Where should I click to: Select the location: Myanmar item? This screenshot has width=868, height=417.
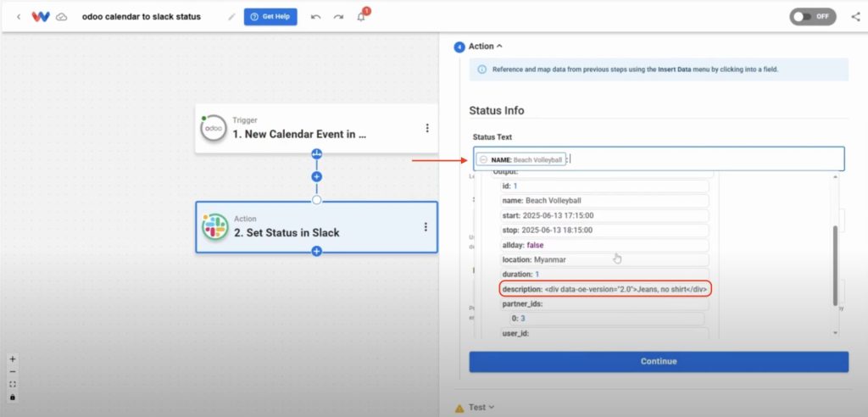(604, 259)
